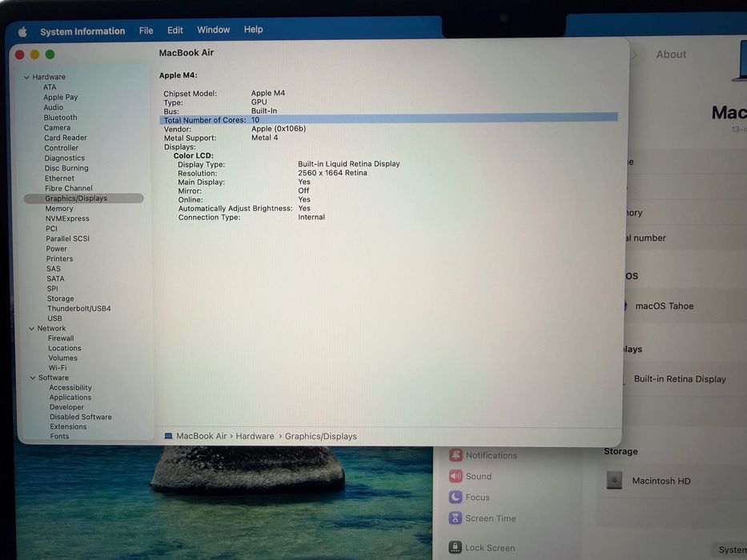This screenshot has width=747, height=560.
Task: Open Notifications in System Settings
Action: click(483, 455)
